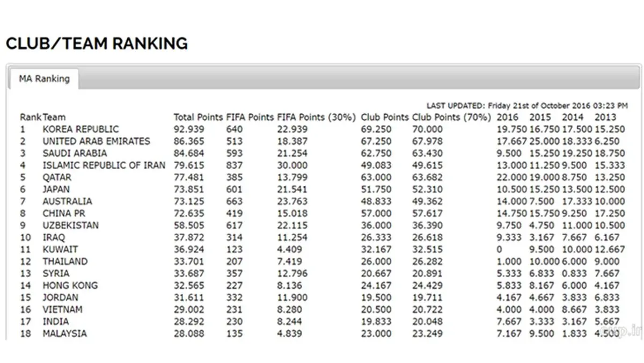
Task: Click the Club/Team Ranking page heading
Action: 97,43
